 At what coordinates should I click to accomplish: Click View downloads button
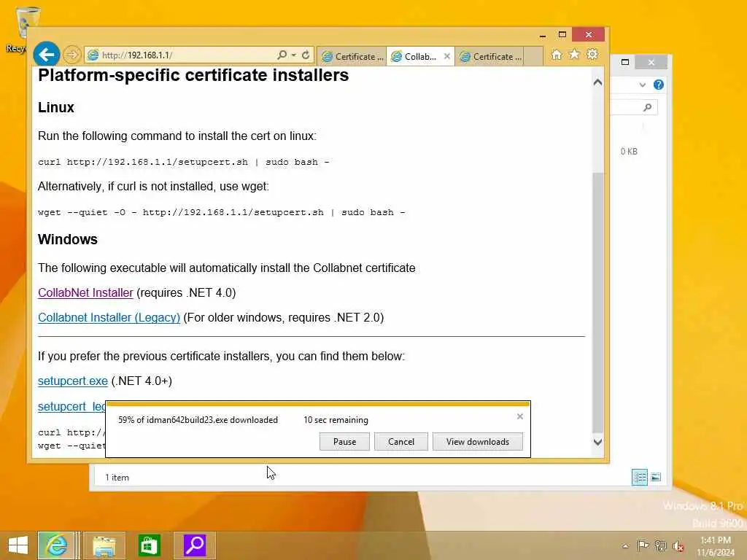[x=477, y=441]
